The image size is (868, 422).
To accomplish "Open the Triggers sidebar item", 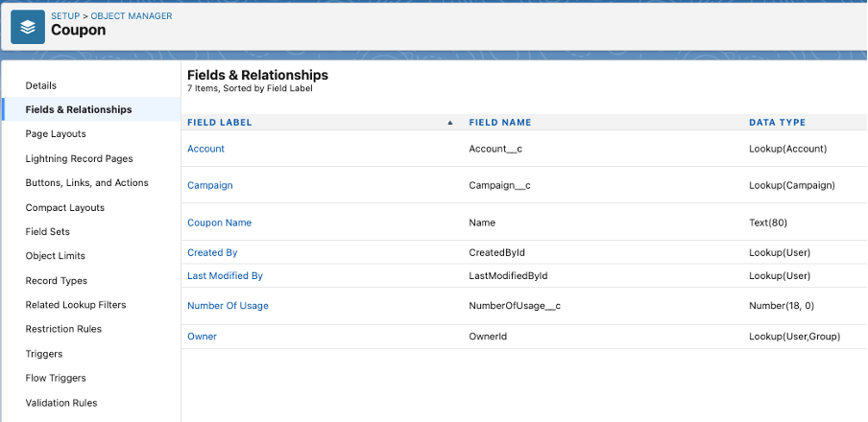I will (x=44, y=354).
